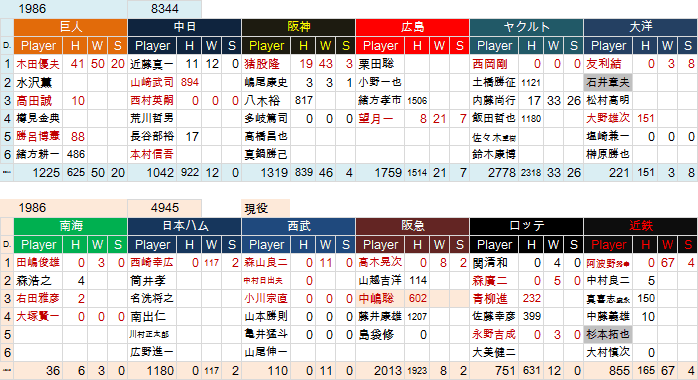Click player 高木晃次 cell

coord(380,263)
